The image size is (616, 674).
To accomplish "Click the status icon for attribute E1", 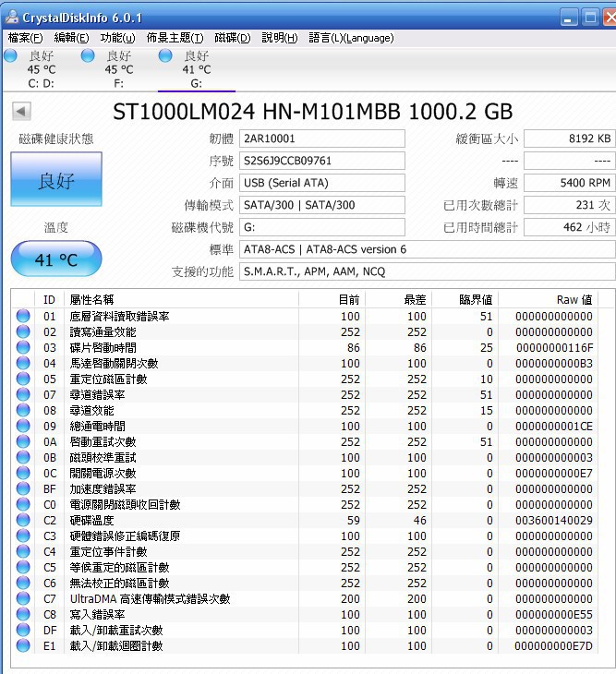I will [x=23, y=645].
